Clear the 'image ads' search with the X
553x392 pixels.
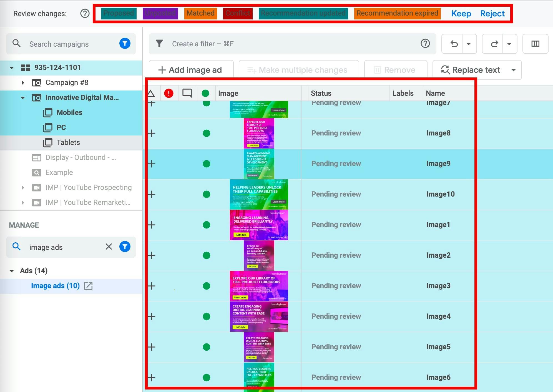pos(109,247)
